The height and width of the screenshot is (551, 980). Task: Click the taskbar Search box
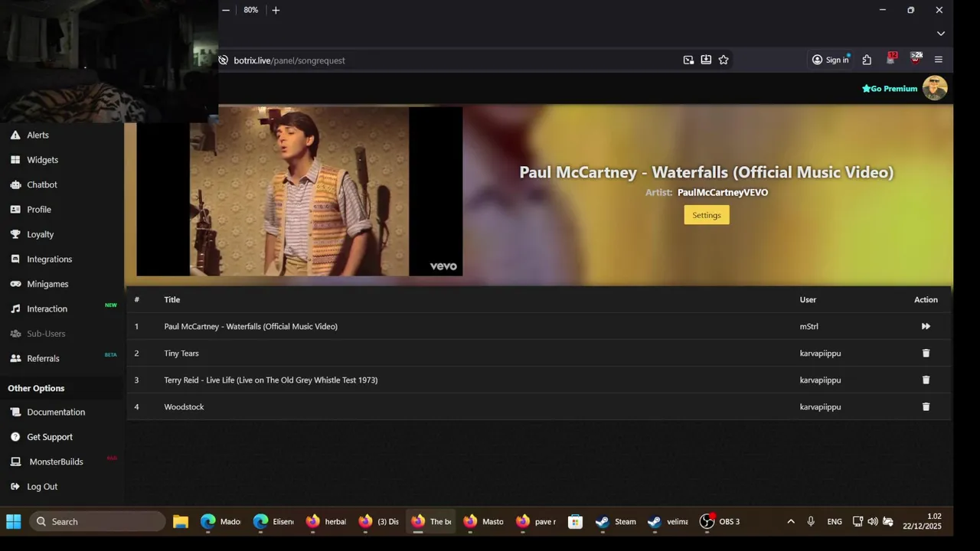(97, 522)
